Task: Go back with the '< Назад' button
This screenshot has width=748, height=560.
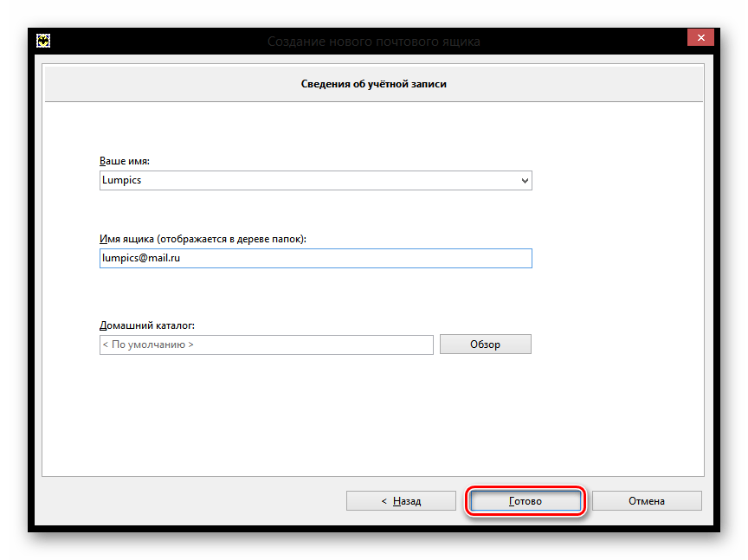Action: click(x=400, y=501)
